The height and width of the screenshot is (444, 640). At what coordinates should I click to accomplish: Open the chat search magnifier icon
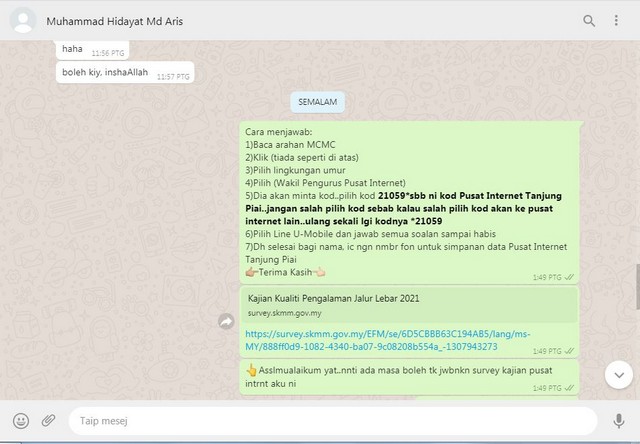pos(589,20)
